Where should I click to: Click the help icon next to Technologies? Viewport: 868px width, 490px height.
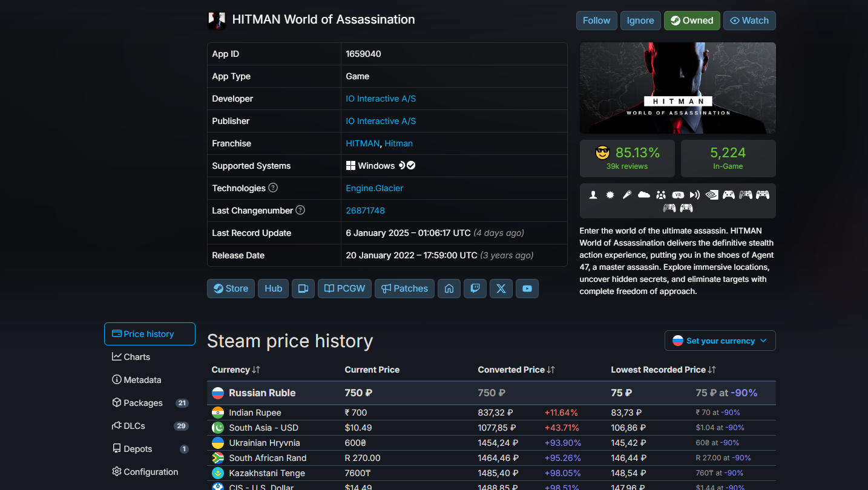coord(273,188)
